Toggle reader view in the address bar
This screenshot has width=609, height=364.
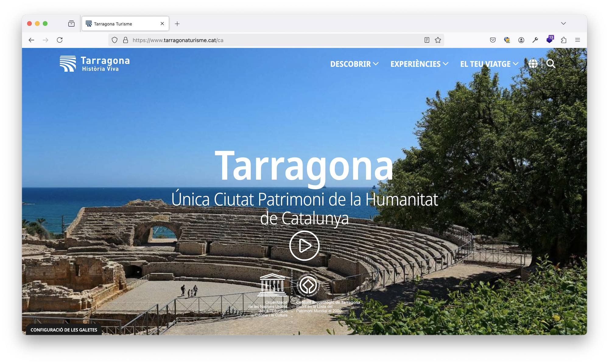tap(427, 40)
